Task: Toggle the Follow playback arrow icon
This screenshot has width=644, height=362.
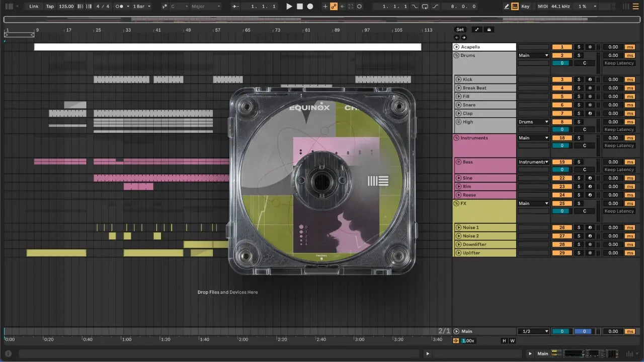Action: [x=235, y=7]
